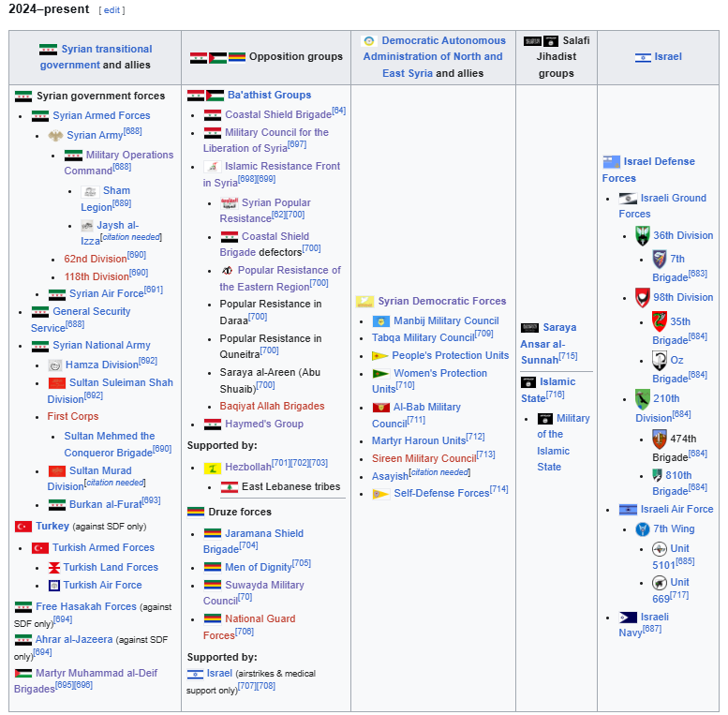
Task: Click the Jaysh al-Izza logo icon
Action: (x=87, y=226)
